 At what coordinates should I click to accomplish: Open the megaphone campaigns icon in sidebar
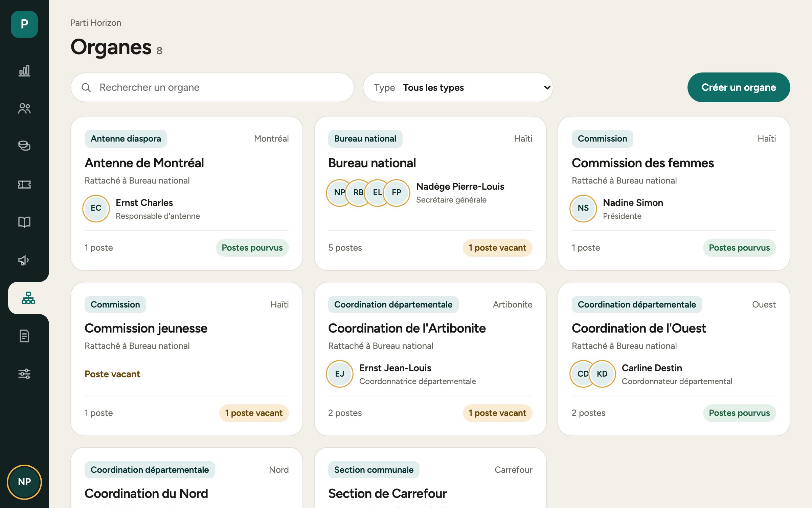24,260
